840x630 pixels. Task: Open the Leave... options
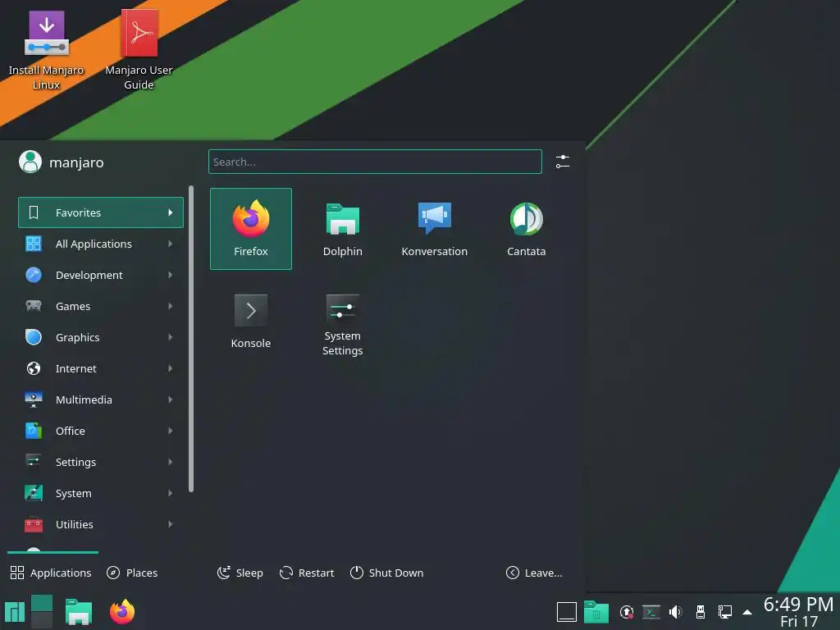point(534,573)
